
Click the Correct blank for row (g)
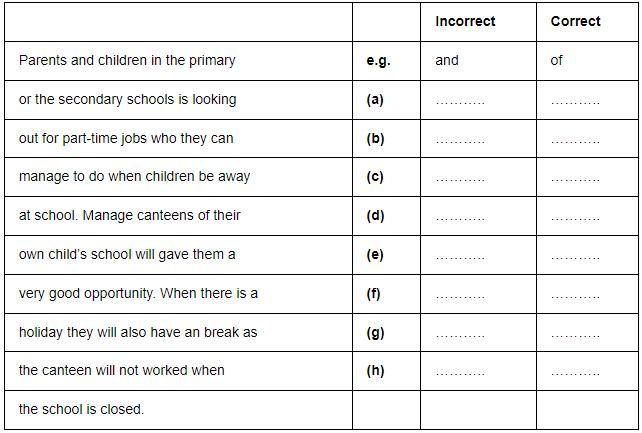point(575,334)
